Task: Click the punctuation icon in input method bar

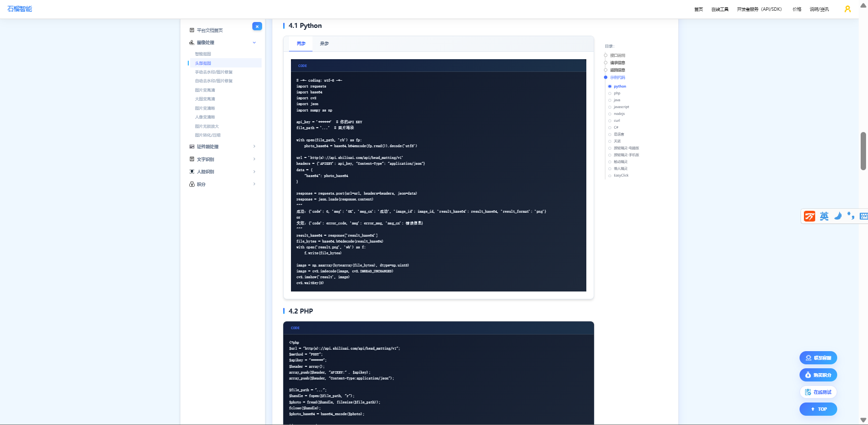Action: click(851, 216)
